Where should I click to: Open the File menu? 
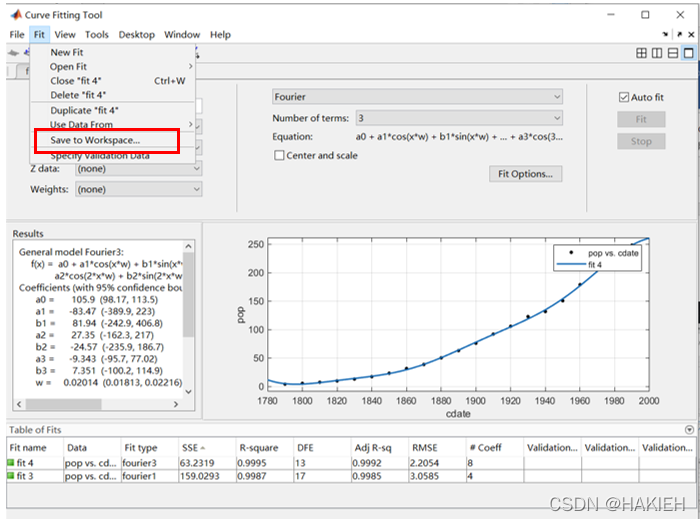point(17,34)
